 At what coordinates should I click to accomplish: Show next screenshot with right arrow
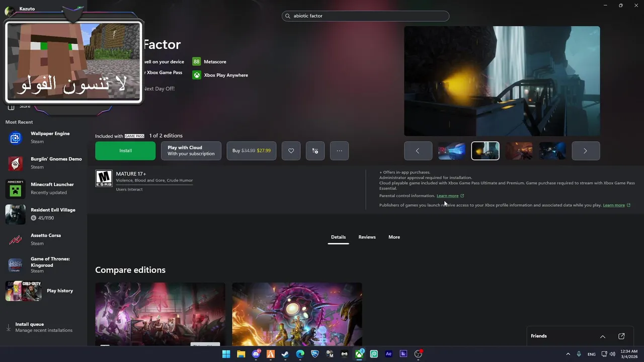586,151
